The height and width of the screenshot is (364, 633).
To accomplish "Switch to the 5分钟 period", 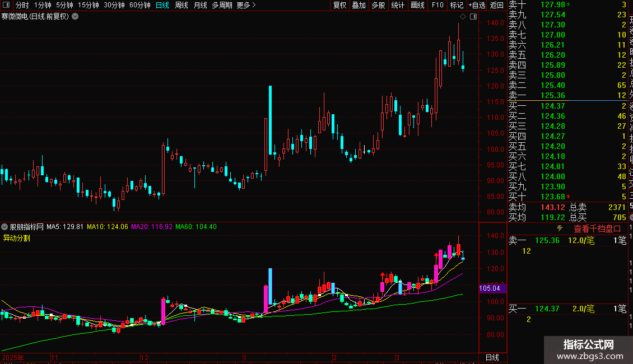I will (x=64, y=5).
